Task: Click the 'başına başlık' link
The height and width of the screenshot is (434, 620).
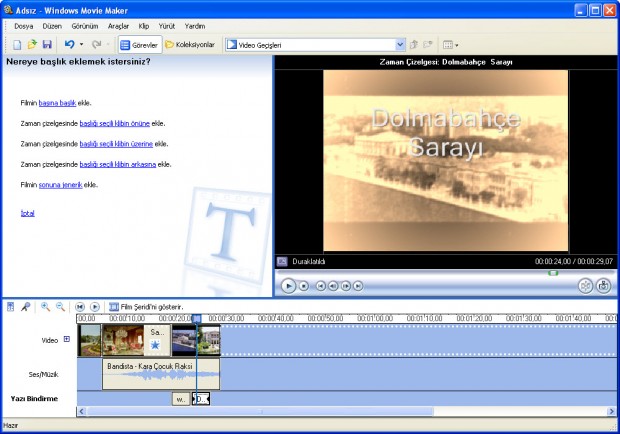Action: (57, 103)
